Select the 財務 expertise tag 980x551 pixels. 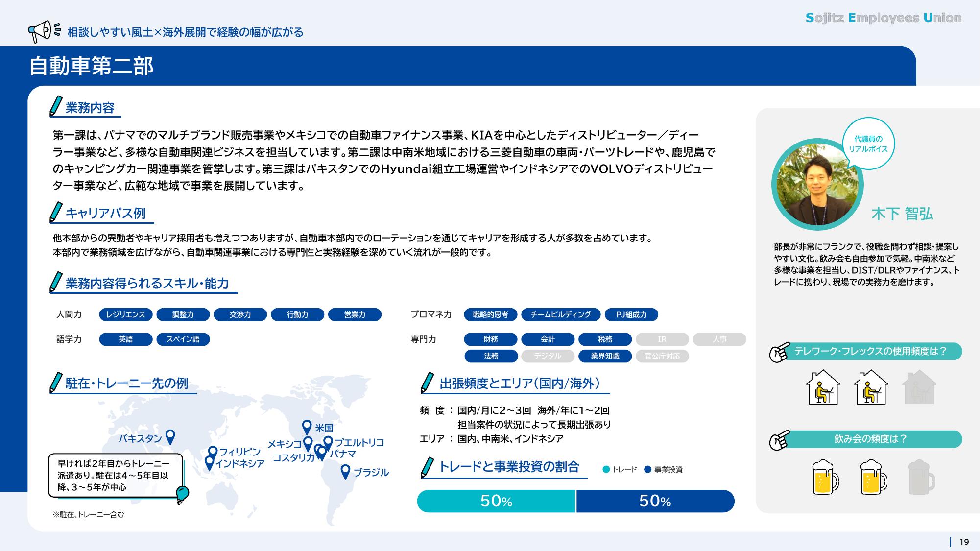point(491,339)
